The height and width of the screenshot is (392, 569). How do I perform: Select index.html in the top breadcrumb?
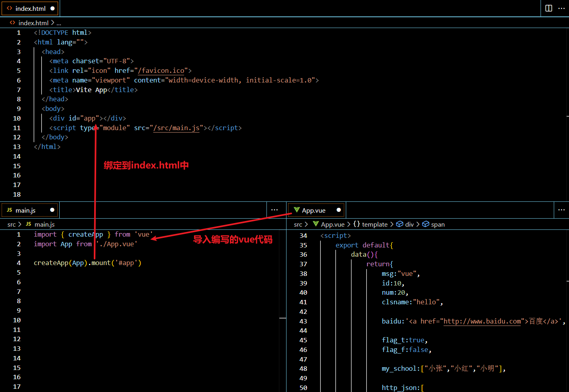(33, 23)
